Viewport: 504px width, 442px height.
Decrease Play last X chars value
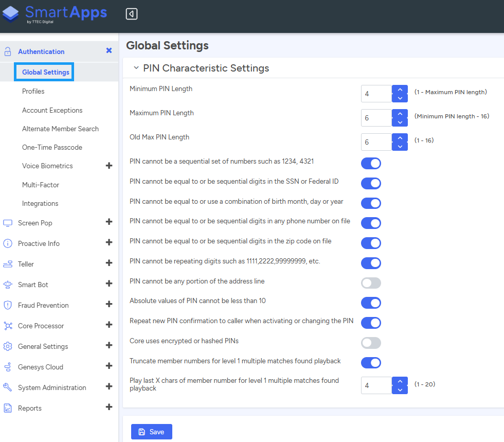400,390
